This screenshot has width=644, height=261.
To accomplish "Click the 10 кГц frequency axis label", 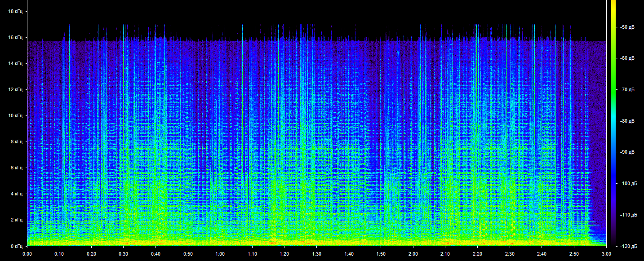I will 15,116.
